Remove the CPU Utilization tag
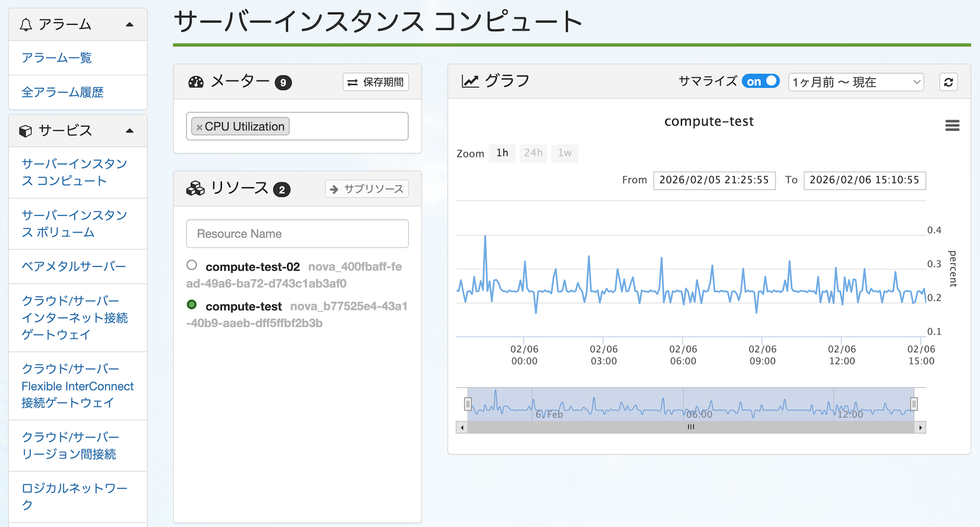This screenshot has width=980, height=527. coord(199,127)
